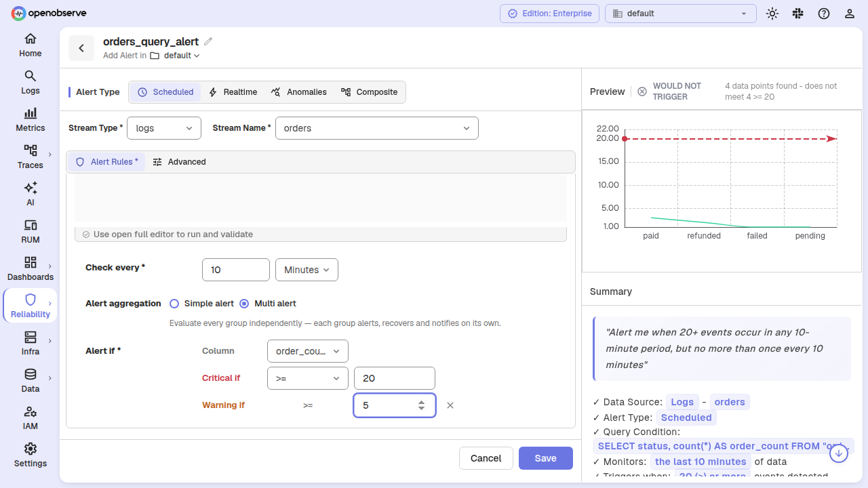
Task: Open the Metrics section
Action: [x=30, y=119]
